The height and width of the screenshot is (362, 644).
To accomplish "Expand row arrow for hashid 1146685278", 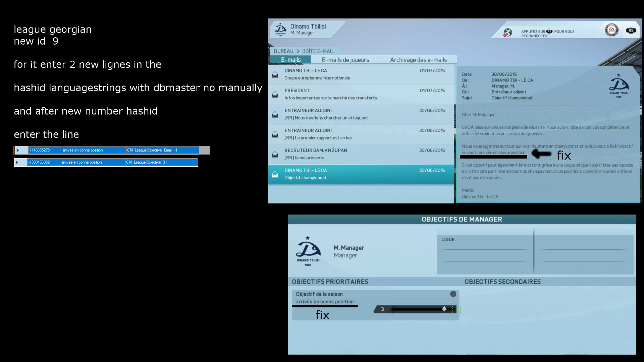I will coord(18,150).
